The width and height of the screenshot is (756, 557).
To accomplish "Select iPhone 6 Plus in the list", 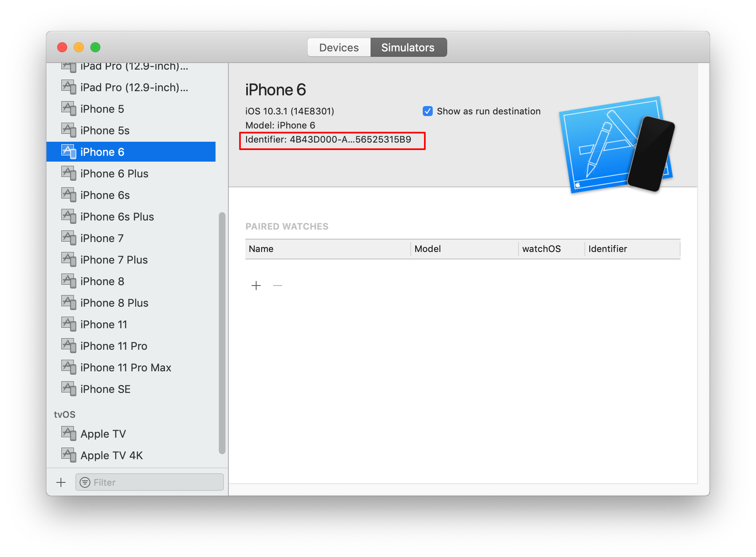I will click(x=131, y=174).
